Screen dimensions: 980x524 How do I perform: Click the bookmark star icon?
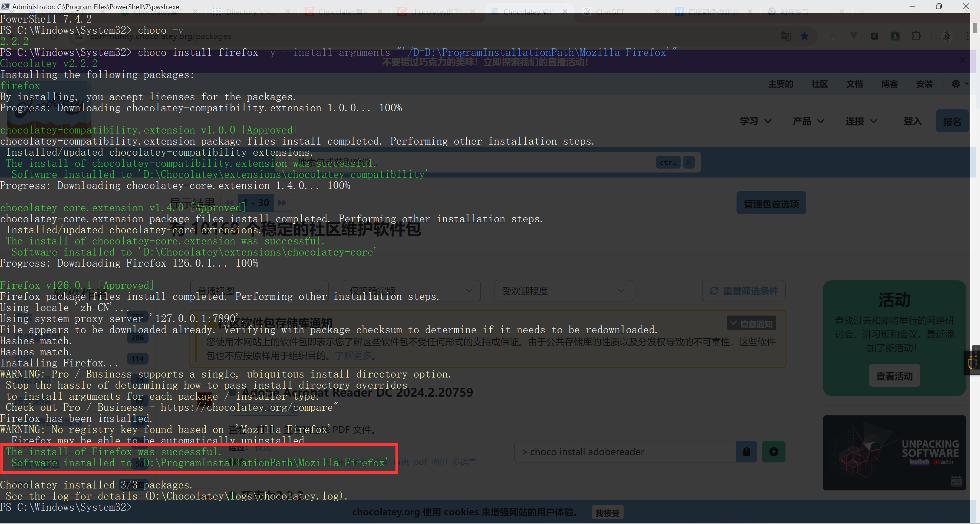click(804, 36)
